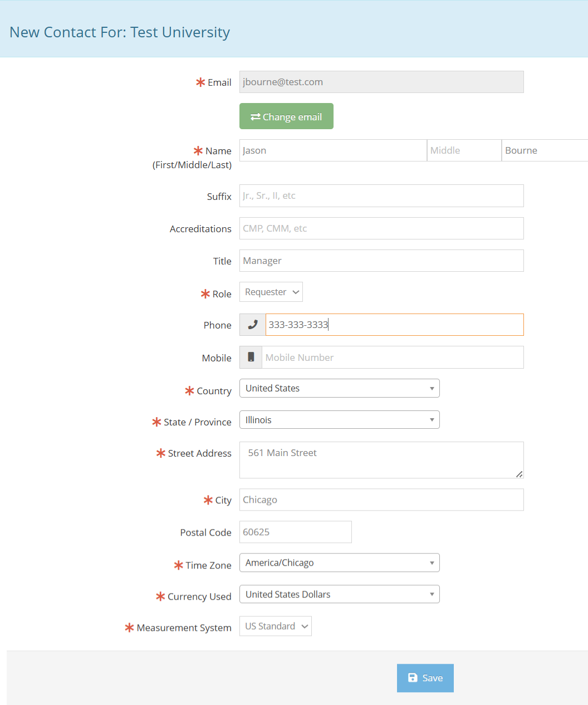Click the Postal Code field showing 60625
588x705 pixels.
[x=295, y=532]
